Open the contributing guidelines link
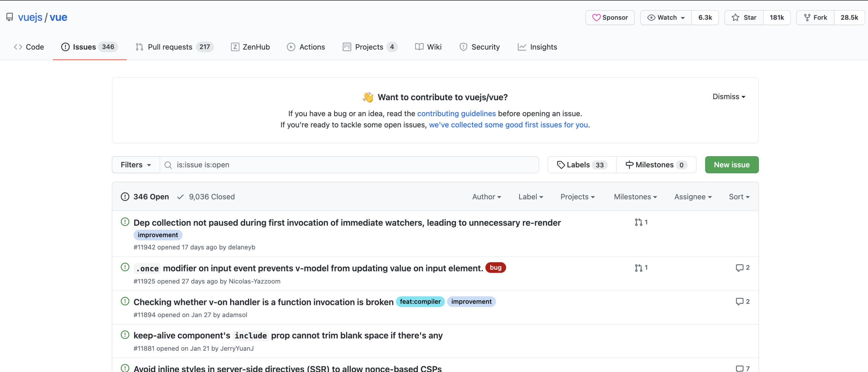The image size is (868, 372). click(x=456, y=114)
